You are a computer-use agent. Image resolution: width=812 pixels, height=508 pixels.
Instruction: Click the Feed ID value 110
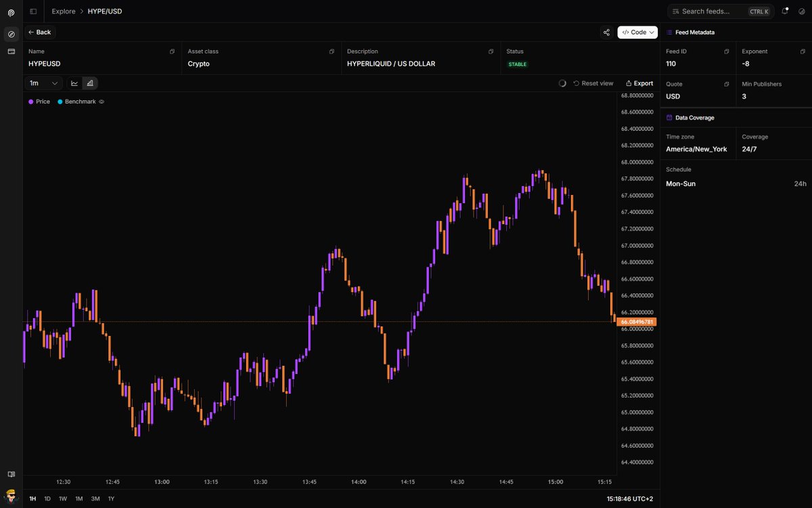671,64
